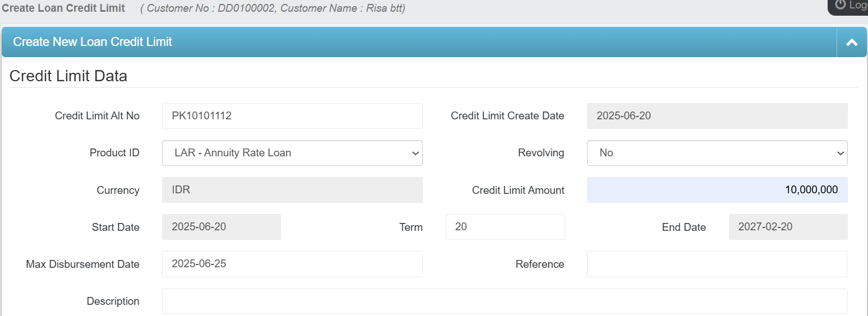The image size is (868, 316).
Task: Click the Revolving label
Action: [541, 153]
